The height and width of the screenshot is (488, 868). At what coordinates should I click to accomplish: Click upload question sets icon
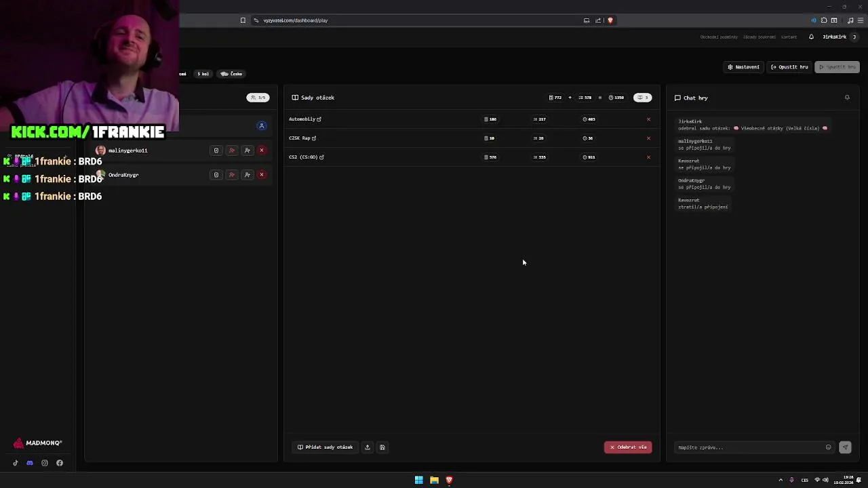pyautogui.click(x=368, y=447)
